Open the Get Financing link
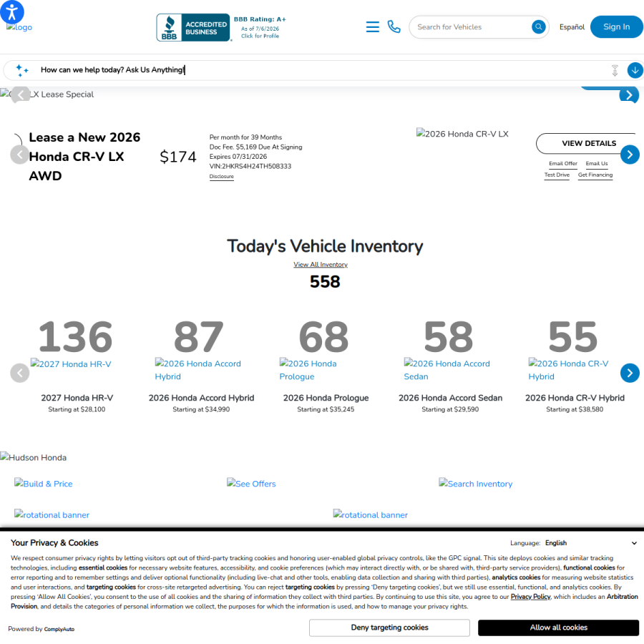Screen dimensions: 644x644 [595, 175]
